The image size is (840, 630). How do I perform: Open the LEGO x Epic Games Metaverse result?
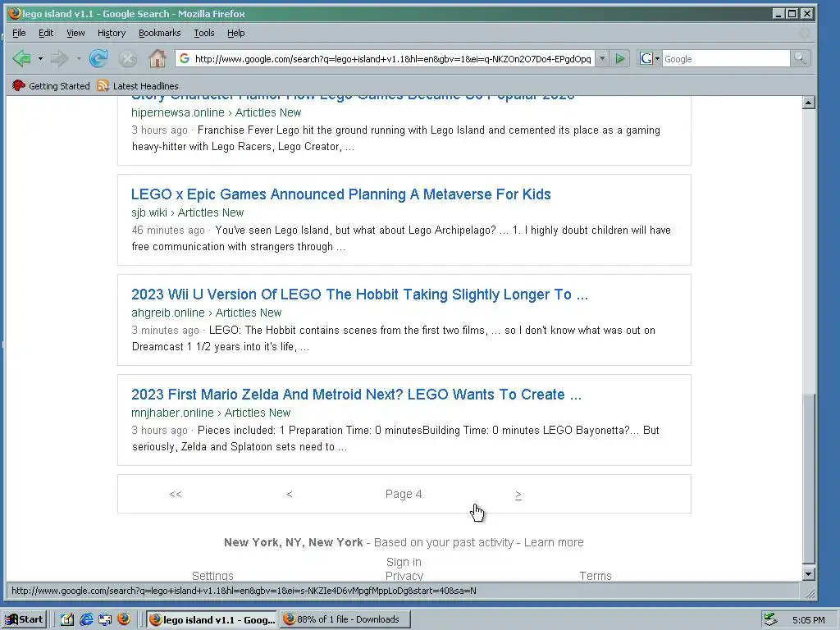pyautogui.click(x=340, y=194)
